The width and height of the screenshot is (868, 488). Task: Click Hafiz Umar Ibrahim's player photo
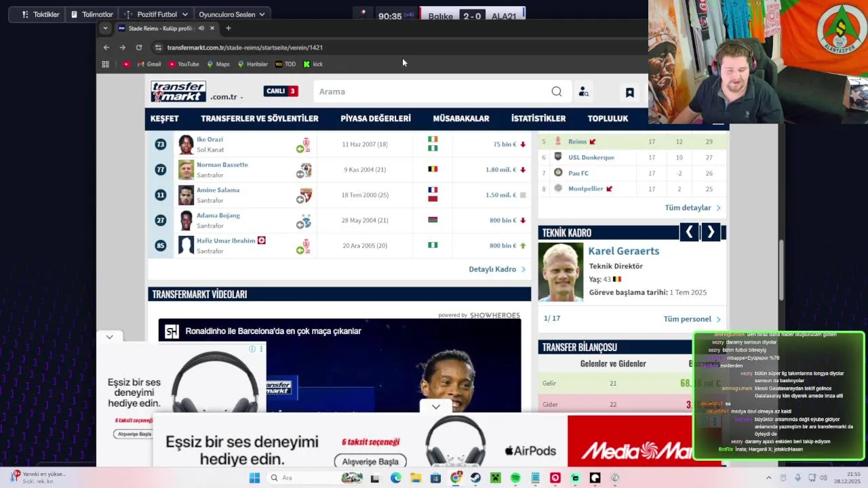pyautogui.click(x=186, y=245)
